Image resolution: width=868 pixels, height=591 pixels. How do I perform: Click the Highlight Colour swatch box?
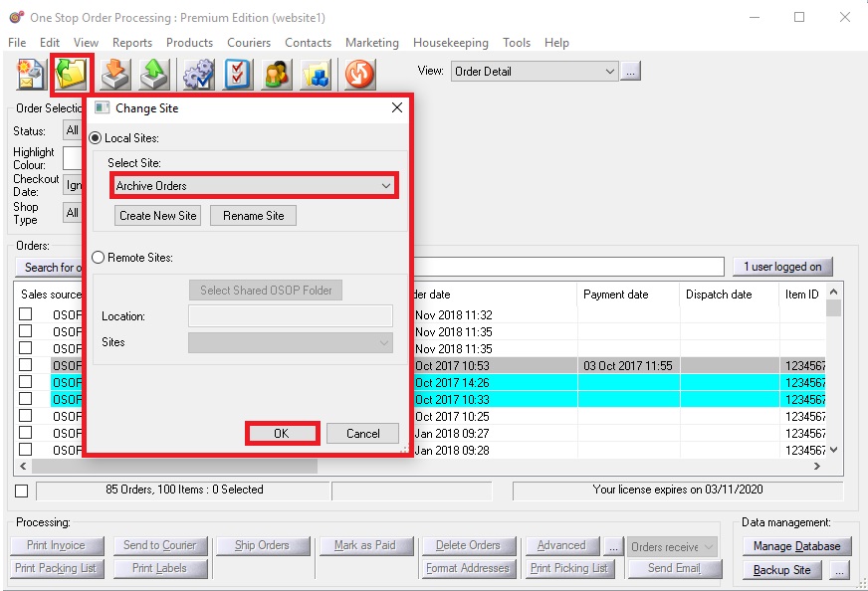pyautogui.click(x=72, y=158)
